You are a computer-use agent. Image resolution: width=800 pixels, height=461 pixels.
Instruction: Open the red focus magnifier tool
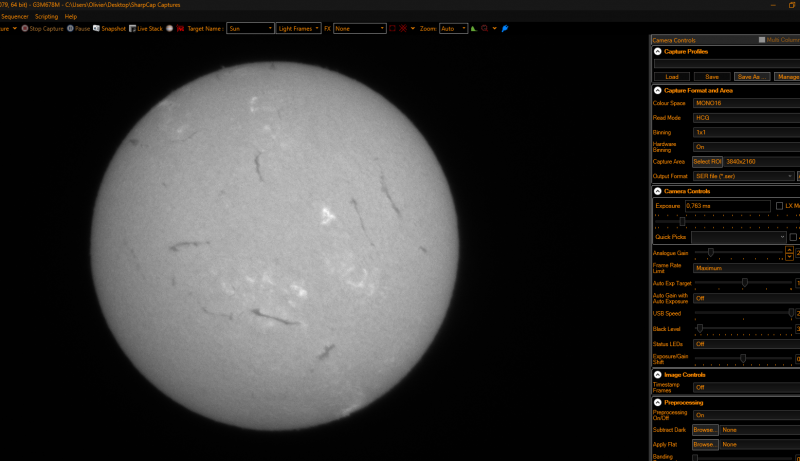485,29
